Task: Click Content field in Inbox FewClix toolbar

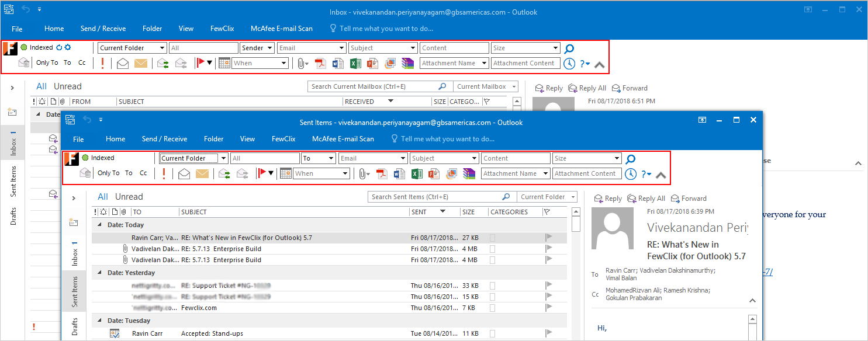Action: click(x=455, y=48)
